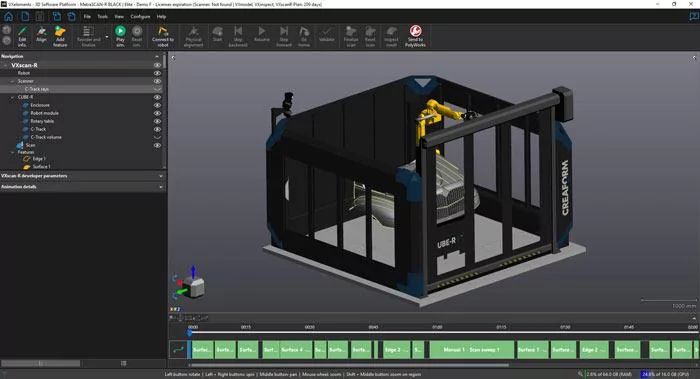Image resolution: width=700 pixels, height=379 pixels.
Task: Click the timeline playhead marker at 00:00
Action: click(x=190, y=332)
